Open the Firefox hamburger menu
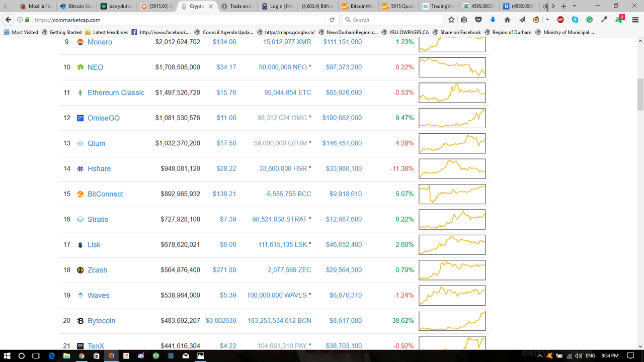The height and width of the screenshot is (362, 644). (x=635, y=20)
